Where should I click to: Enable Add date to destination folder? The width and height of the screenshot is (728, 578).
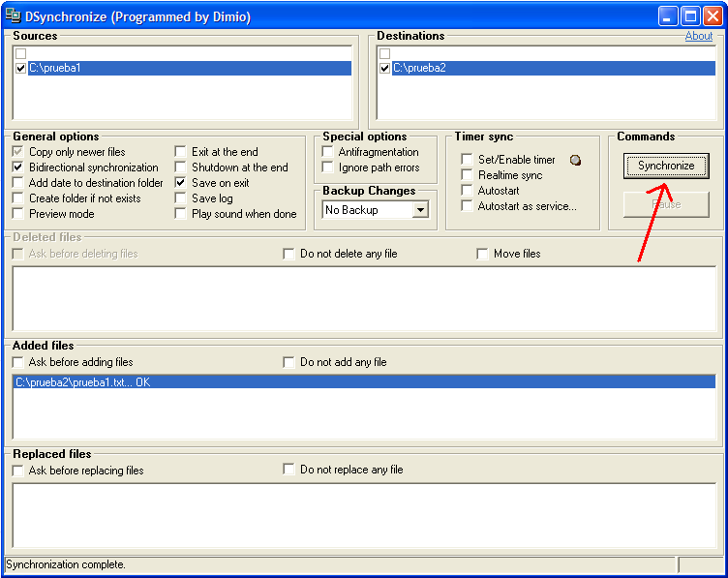(x=18, y=182)
